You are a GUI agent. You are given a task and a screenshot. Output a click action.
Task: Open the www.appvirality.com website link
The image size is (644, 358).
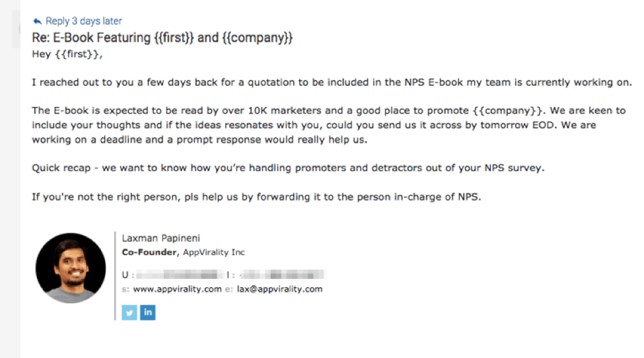pos(177,289)
